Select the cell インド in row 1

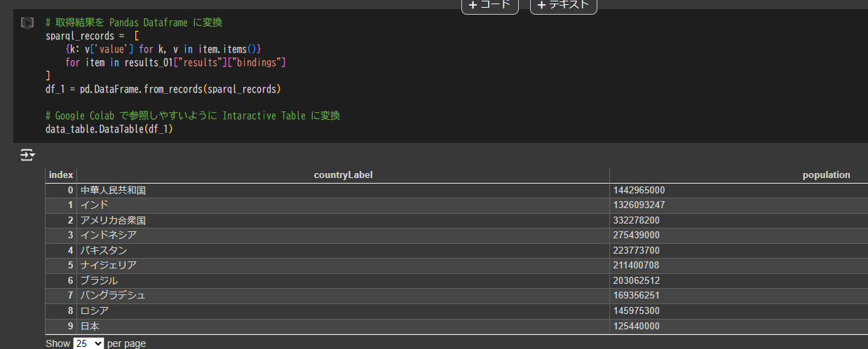343,205
